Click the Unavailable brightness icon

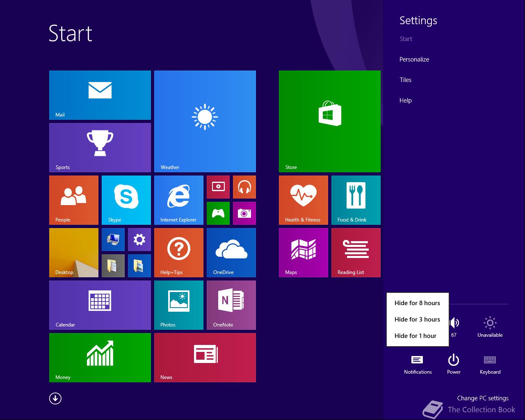[490, 327]
